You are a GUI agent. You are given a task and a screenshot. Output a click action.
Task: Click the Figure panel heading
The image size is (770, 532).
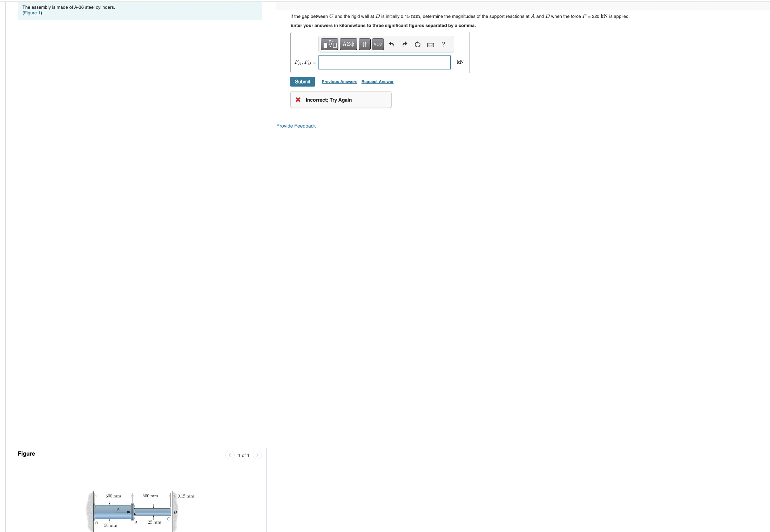point(26,453)
